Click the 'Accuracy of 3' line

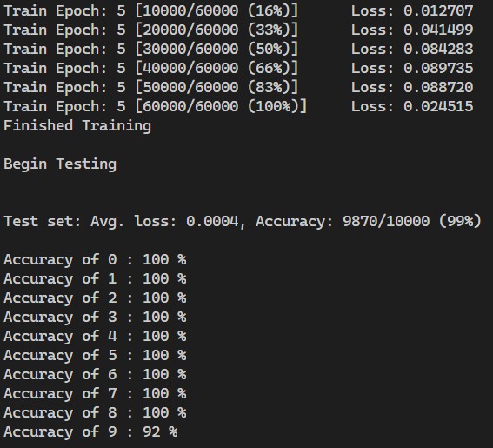[95, 318]
